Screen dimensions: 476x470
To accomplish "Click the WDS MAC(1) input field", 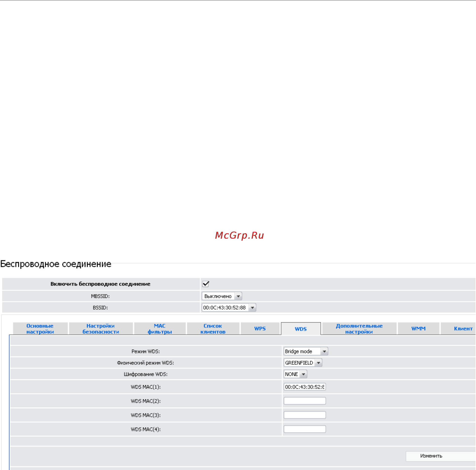I will (305, 387).
